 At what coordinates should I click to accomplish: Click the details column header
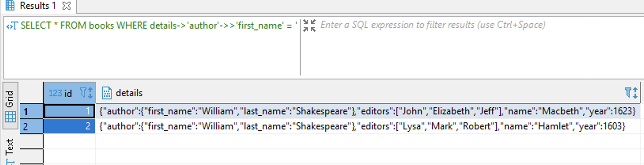pos(367,93)
